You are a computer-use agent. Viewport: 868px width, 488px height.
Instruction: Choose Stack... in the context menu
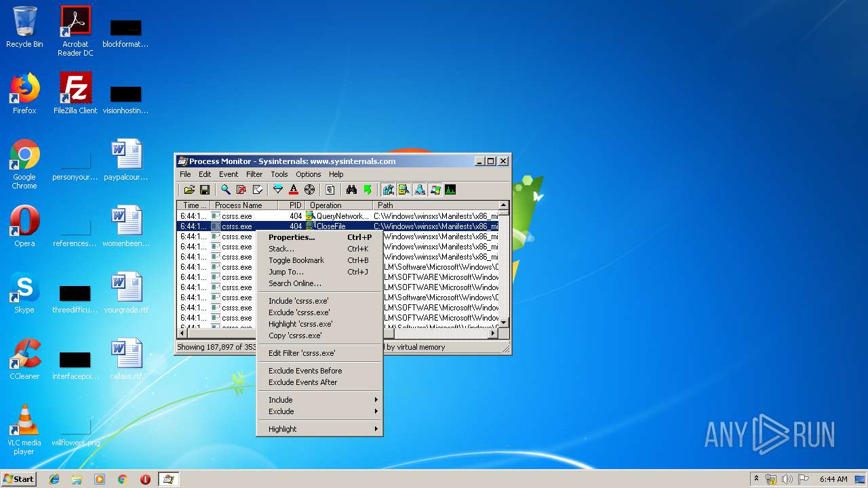point(319,249)
